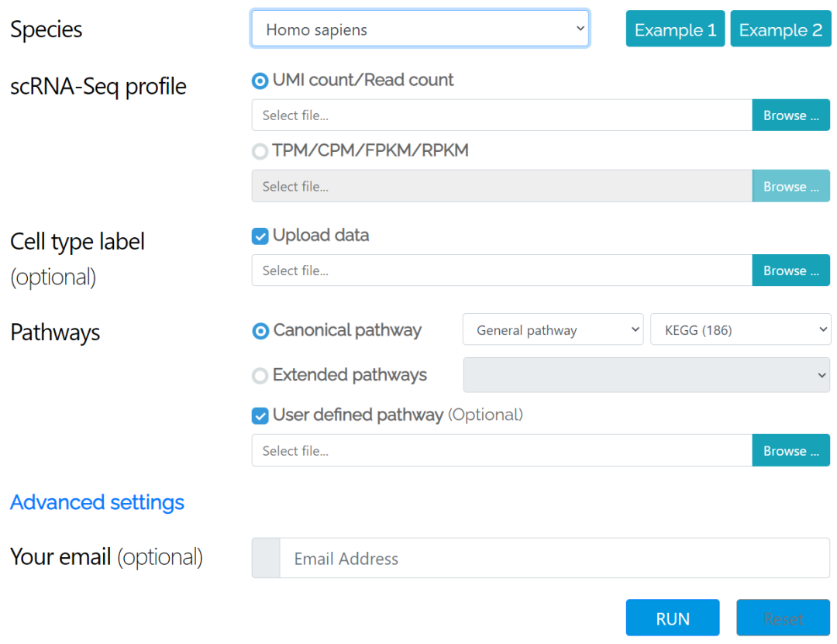This screenshot has width=837, height=644.
Task: Load Example 1 data
Action: click(x=675, y=29)
